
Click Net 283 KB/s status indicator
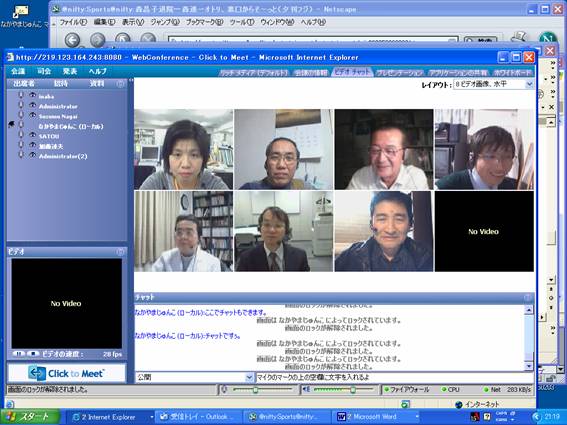point(508,390)
